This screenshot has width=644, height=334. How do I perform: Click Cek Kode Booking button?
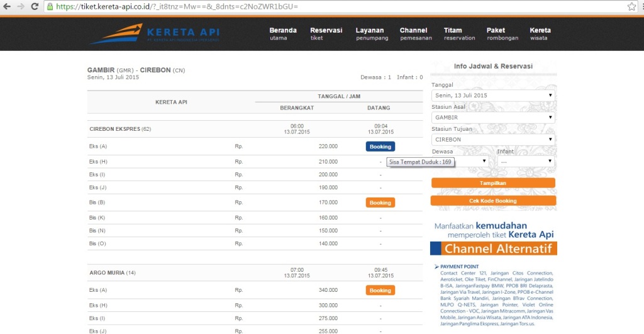click(x=493, y=201)
